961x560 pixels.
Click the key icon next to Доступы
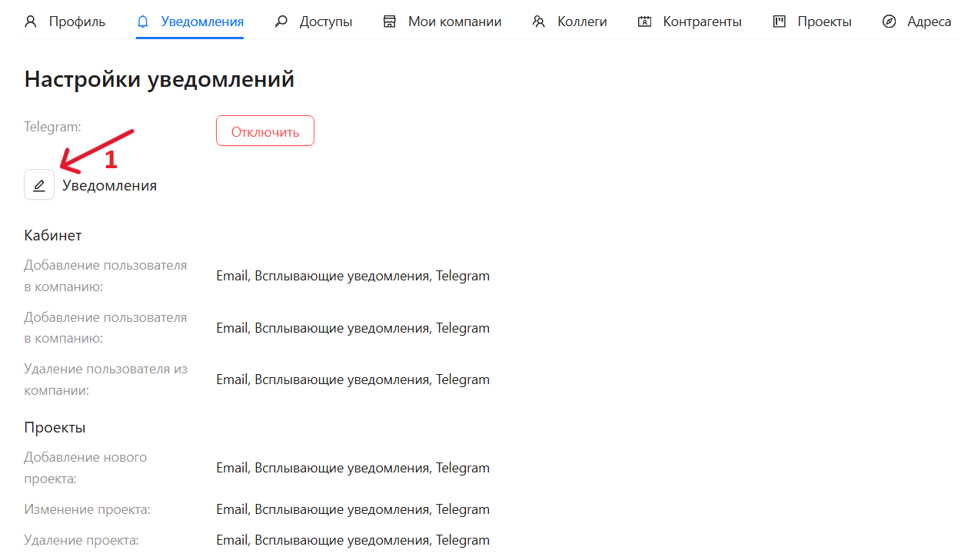click(281, 22)
